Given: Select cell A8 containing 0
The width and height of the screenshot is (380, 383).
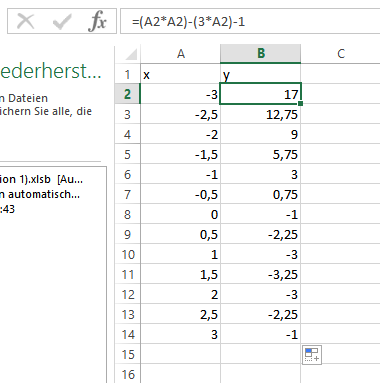Looking at the screenshot, I should [180, 214].
